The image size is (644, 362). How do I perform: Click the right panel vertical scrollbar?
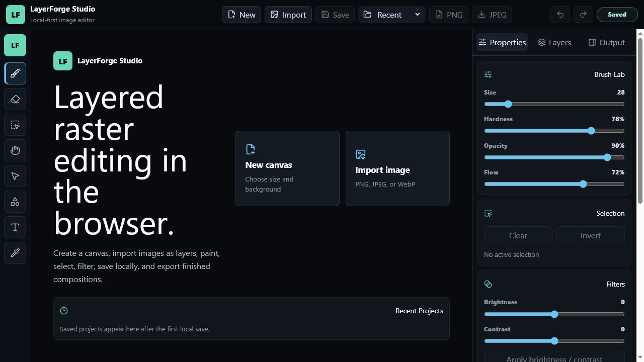point(640,121)
